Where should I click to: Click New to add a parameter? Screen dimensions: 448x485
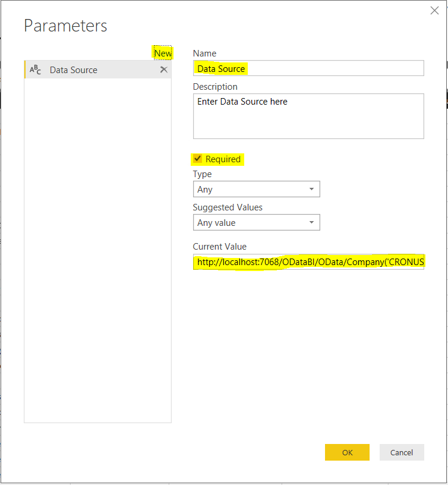[x=163, y=53]
